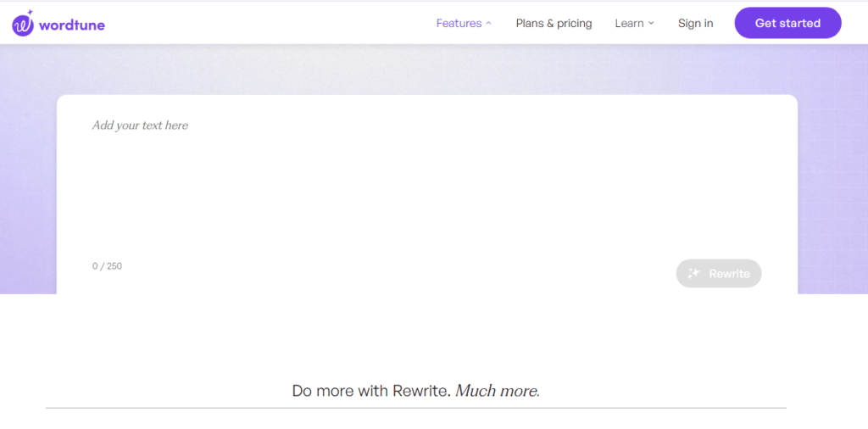Expand the Features chevron arrow
This screenshot has height=429, width=868.
(488, 23)
